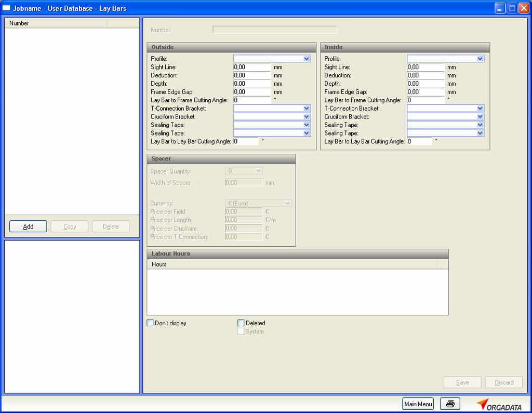Click Inside Frame Edge Gap field
Image resolution: width=532 pixels, height=413 pixels.
click(x=426, y=92)
